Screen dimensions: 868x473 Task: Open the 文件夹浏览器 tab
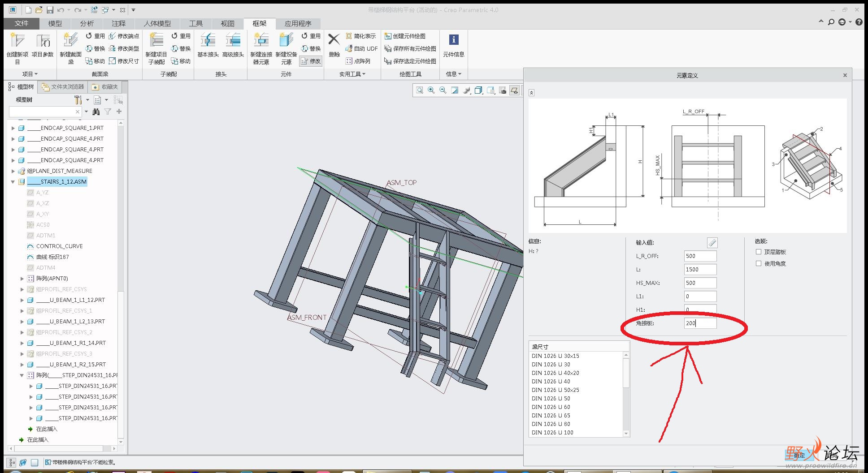(x=63, y=87)
